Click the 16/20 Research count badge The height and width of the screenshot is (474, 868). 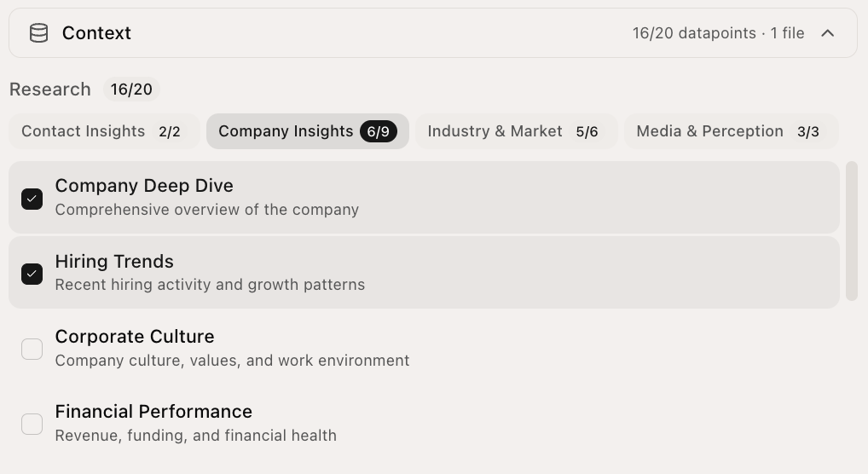(x=131, y=90)
